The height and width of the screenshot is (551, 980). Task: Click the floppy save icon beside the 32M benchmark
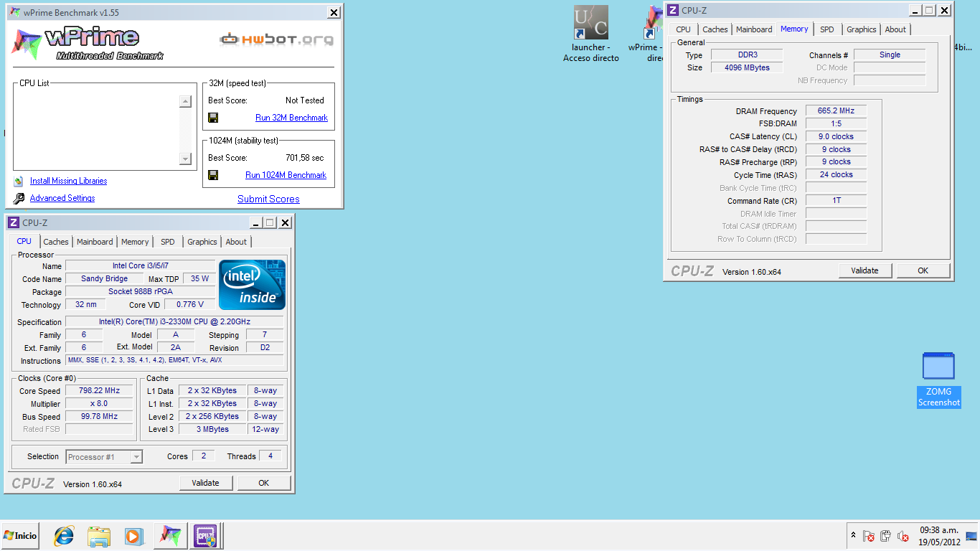tap(213, 118)
